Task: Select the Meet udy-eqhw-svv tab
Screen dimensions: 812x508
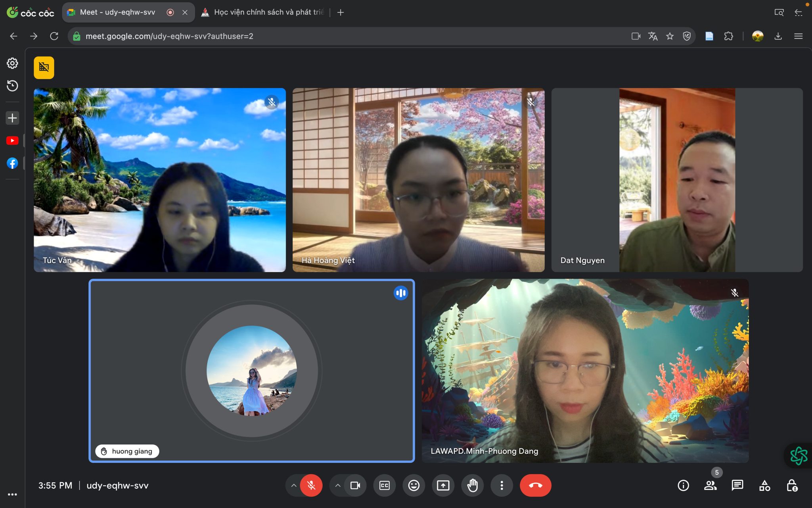Action: coord(117,12)
